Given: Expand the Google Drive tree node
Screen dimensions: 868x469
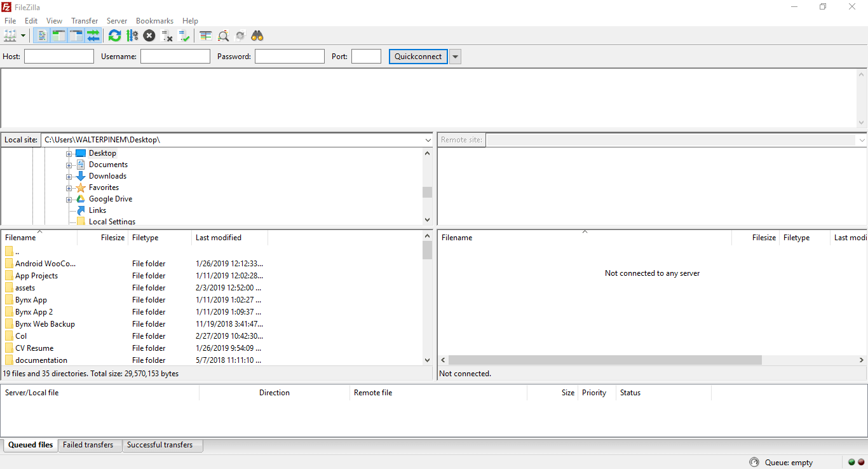Looking at the screenshot, I should (69, 200).
